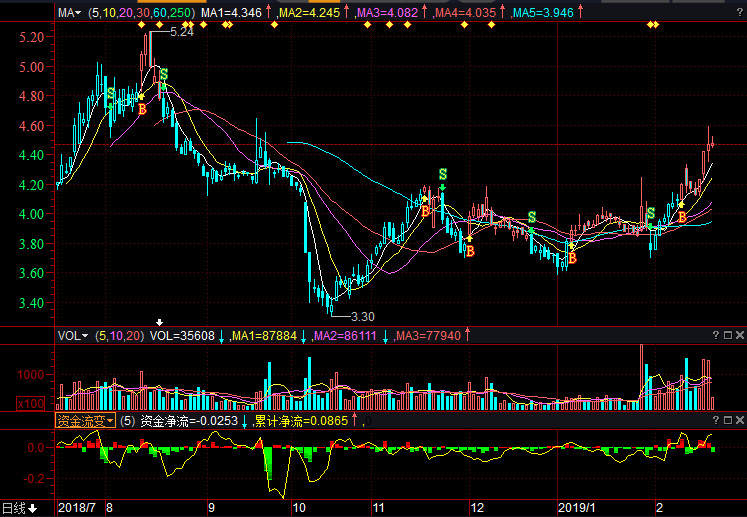Open the VOL indicator dropdown
Viewport: 747px width, 517px height.
click(x=72, y=336)
